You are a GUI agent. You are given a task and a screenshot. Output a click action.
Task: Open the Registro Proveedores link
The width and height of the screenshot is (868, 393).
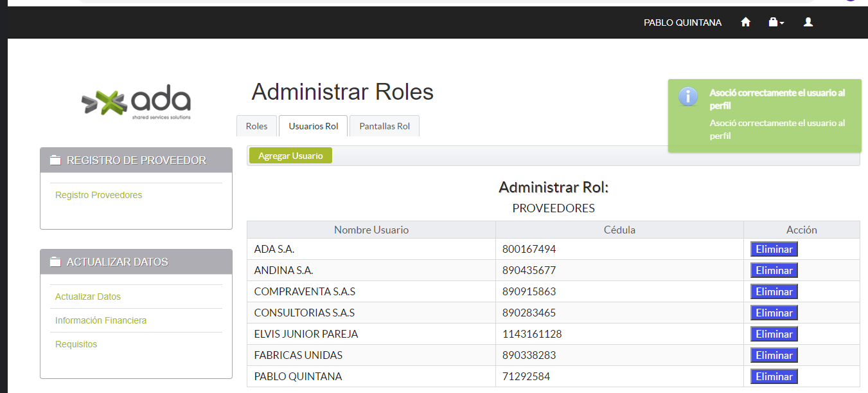(98, 195)
